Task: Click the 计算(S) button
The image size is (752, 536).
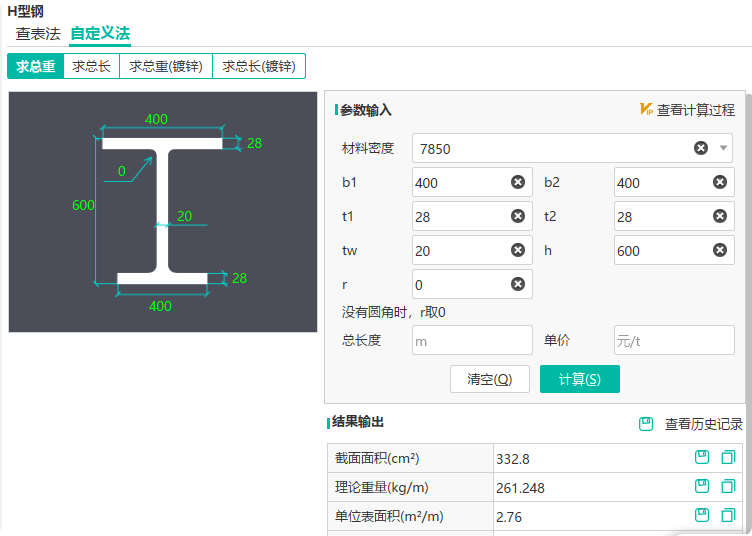Action: [x=580, y=379]
